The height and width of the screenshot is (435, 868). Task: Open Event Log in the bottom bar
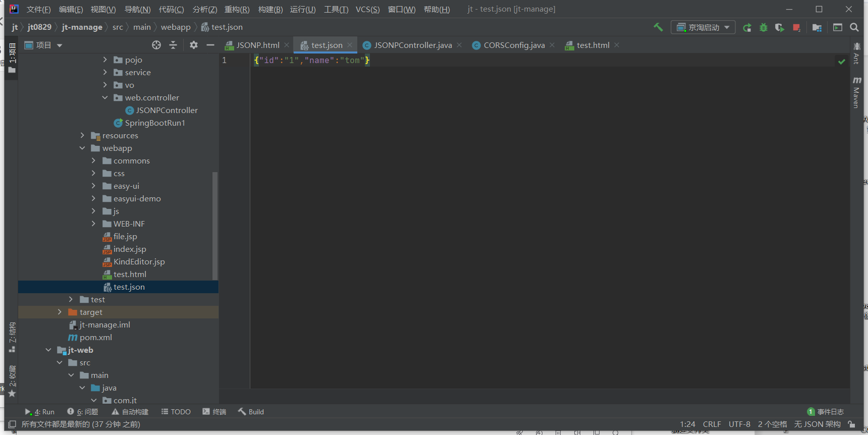825,412
